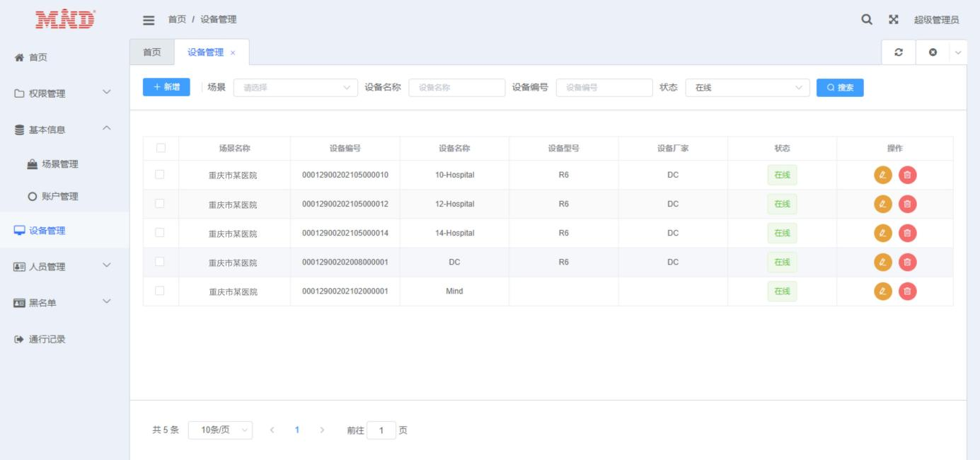This screenshot has width=980, height=460.
Task: Edit the Mind device row
Action: pyautogui.click(x=882, y=291)
